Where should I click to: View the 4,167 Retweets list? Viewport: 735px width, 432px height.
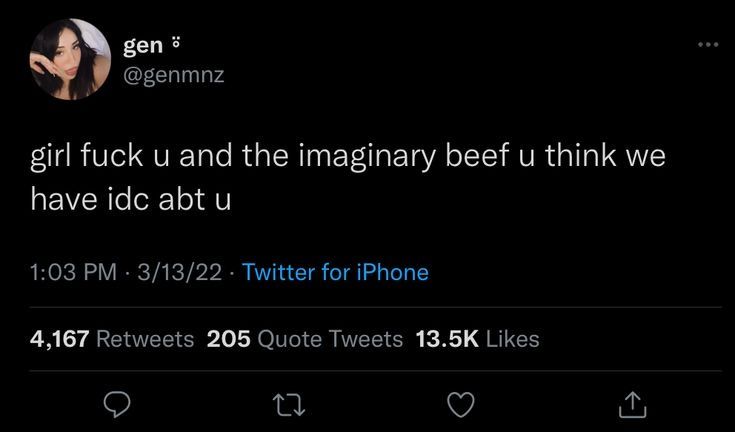pyautogui.click(x=112, y=339)
